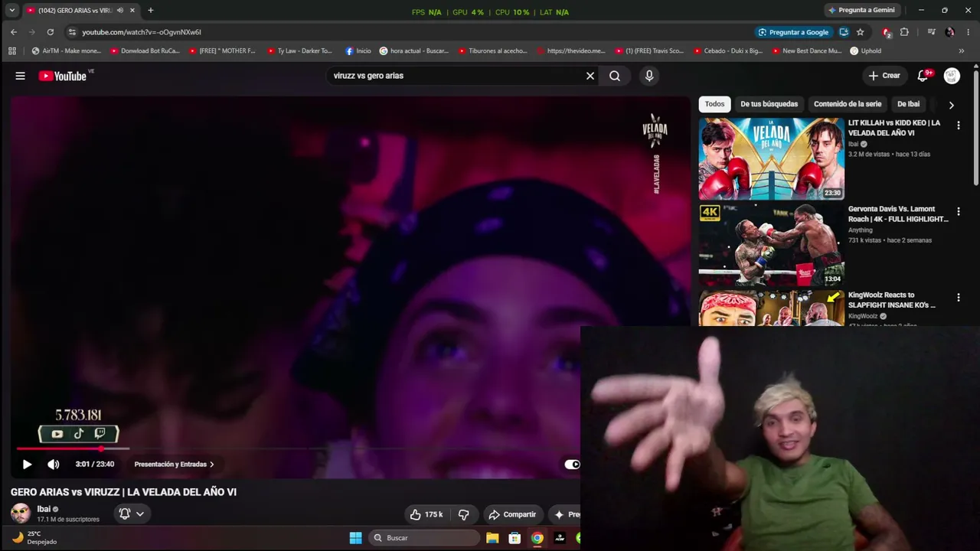Mute the video volume

[54, 464]
